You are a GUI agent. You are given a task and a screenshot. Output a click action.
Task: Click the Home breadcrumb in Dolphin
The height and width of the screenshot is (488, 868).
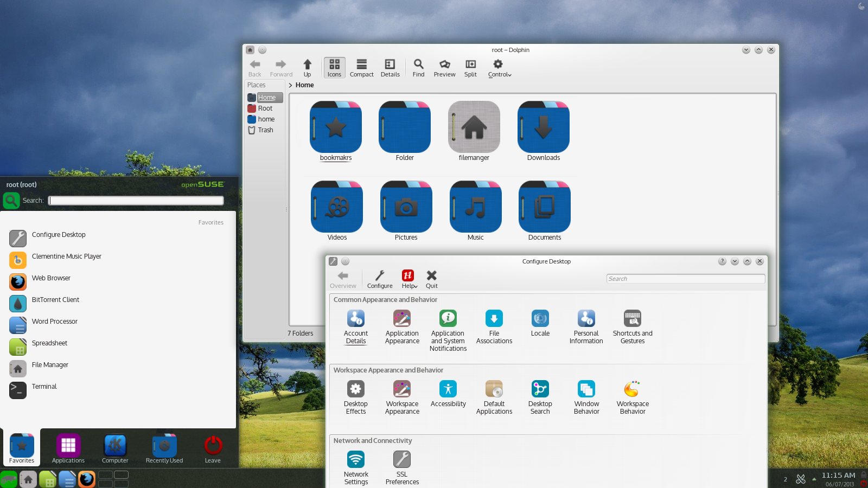click(x=305, y=85)
